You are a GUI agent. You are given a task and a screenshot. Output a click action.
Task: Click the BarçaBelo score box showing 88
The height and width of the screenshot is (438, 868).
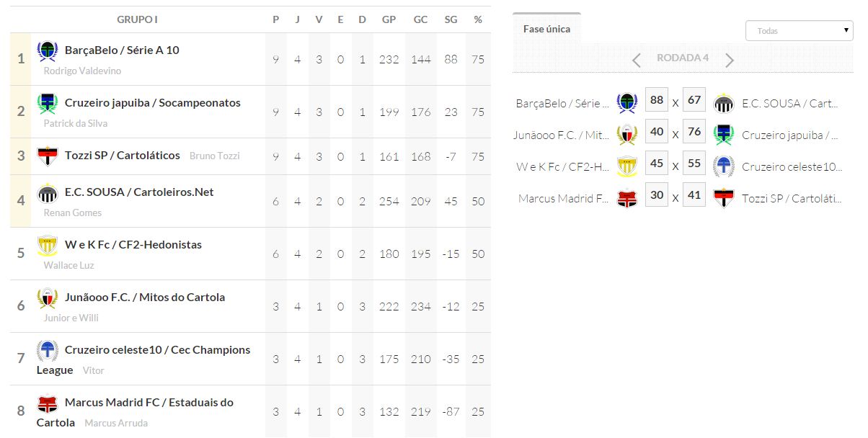coord(657,100)
